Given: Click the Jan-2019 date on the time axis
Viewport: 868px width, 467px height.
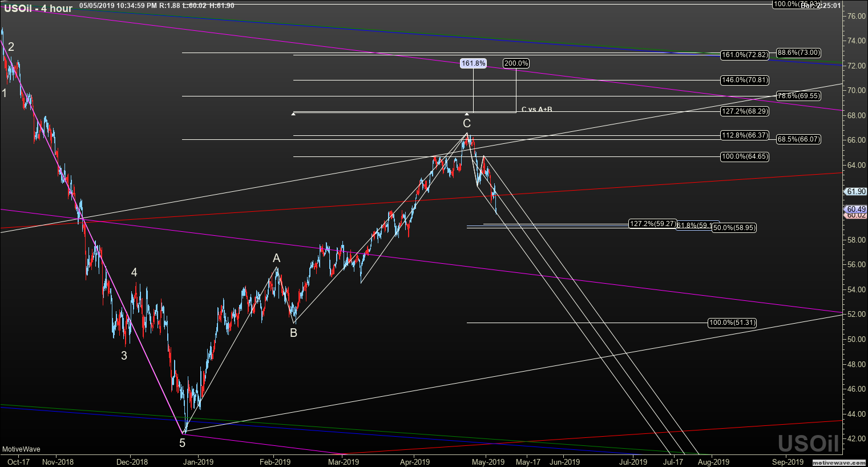Looking at the screenshot, I should 198,462.
